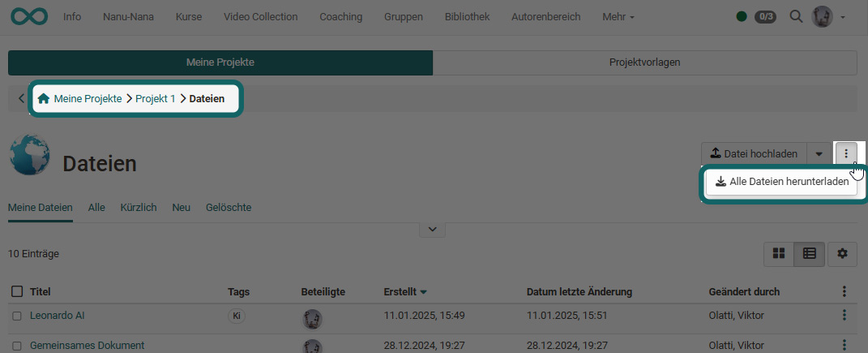Select all files with header checkbox
The image size is (868, 353).
(17, 292)
